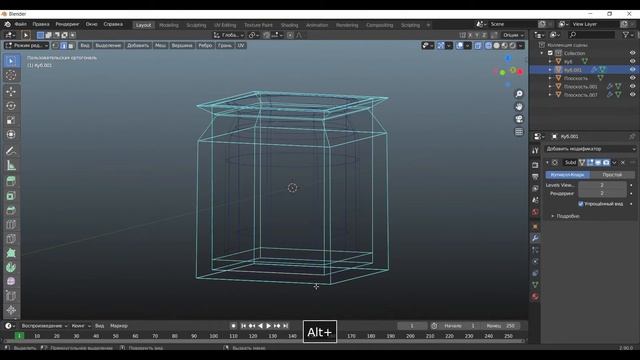Toggle camera view icon in viewport
This screenshot has width=640, height=360.
tap(519, 119)
